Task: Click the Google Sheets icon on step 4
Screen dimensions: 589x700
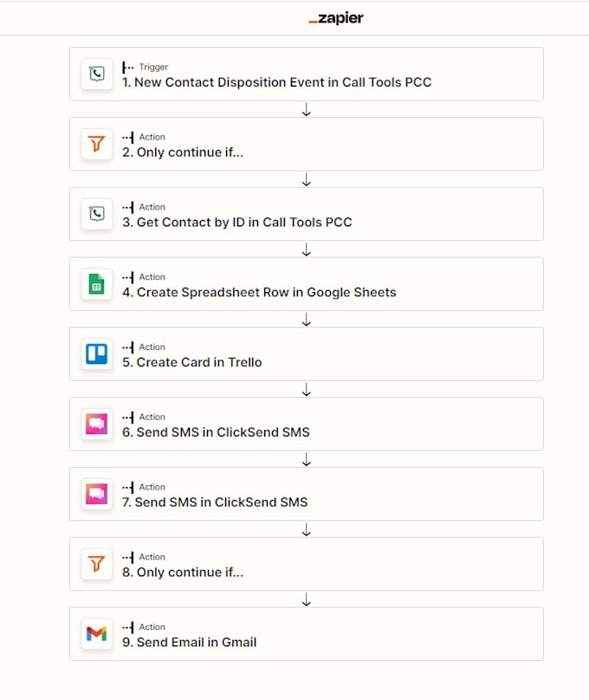Action: [96, 283]
